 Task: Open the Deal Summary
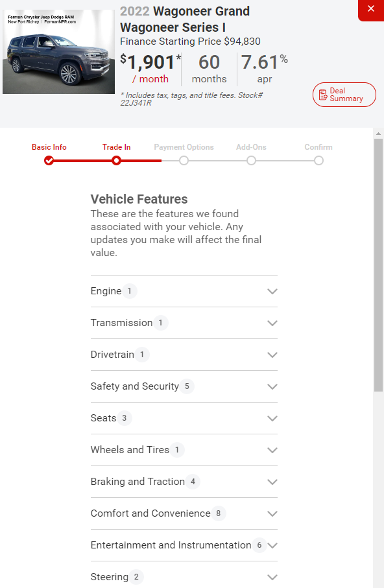click(344, 95)
